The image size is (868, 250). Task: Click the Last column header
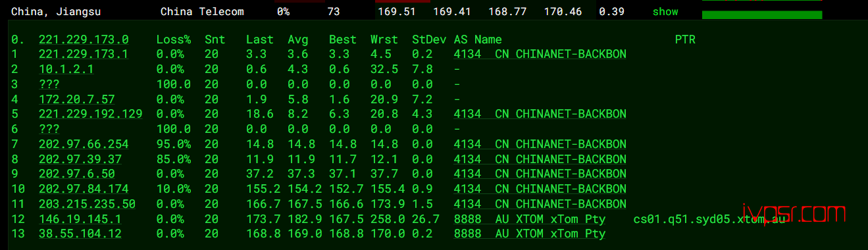coord(260,39)
